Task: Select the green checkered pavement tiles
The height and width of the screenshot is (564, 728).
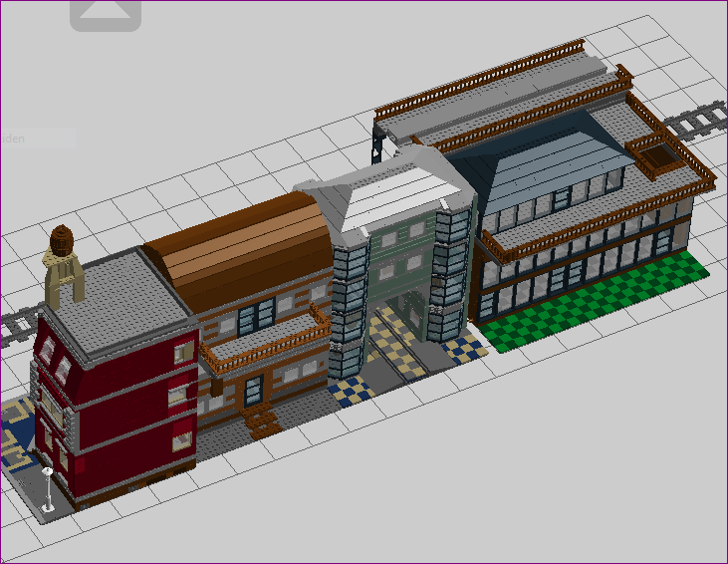Action: pos(595,302)
